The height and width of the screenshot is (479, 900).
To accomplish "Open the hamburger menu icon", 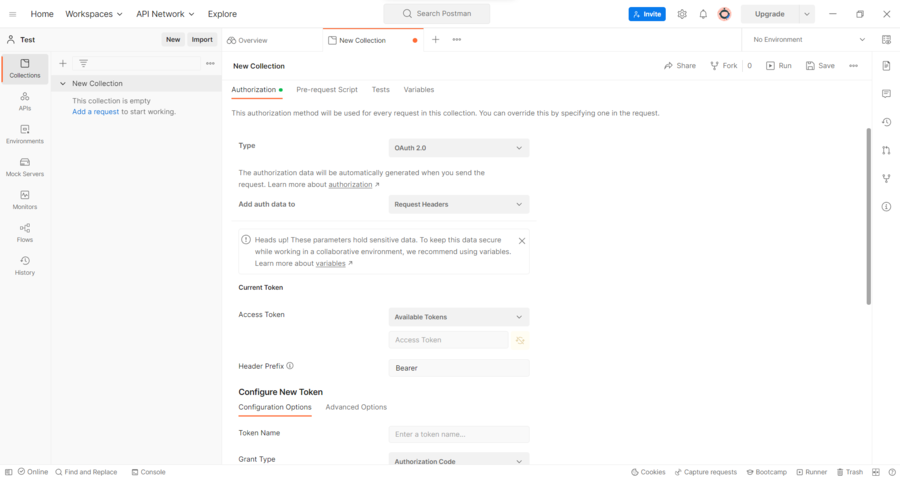I will [x=13, y=14].
